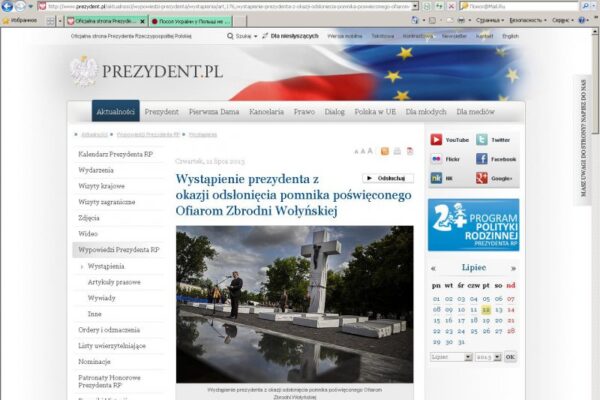Open the quick tabs list dropdown arrow
600x400 pixels.
60,21
